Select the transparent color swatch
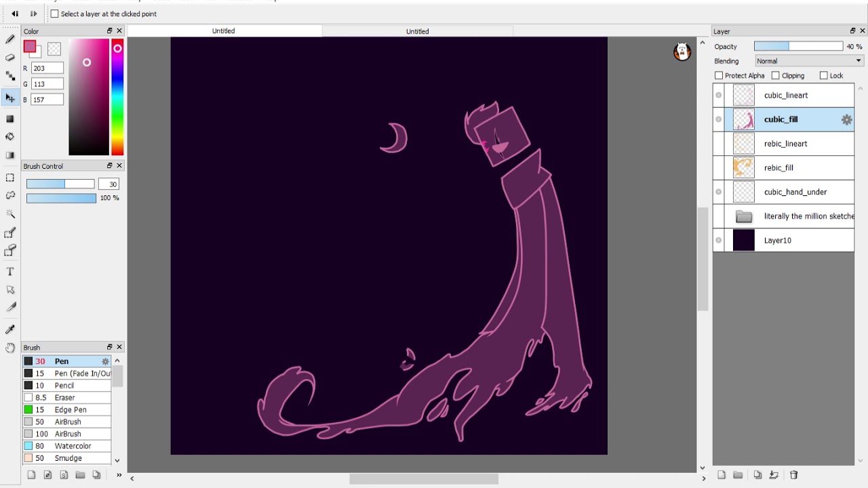This screenshot has width=868, height=488. click(x=54, y=49)
